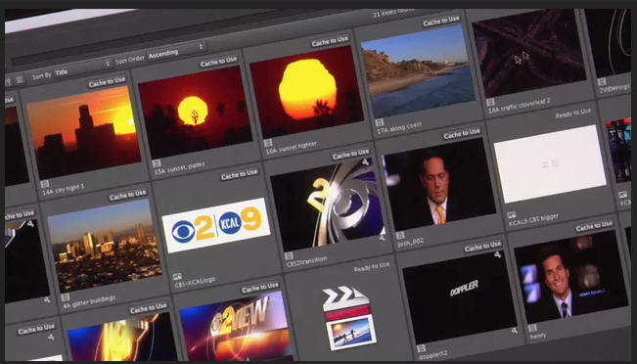The height and width of the screenshot is (364, 637).
Task: Select the DOPPLER black thumbnail
Action: click(x=460, y=296)
